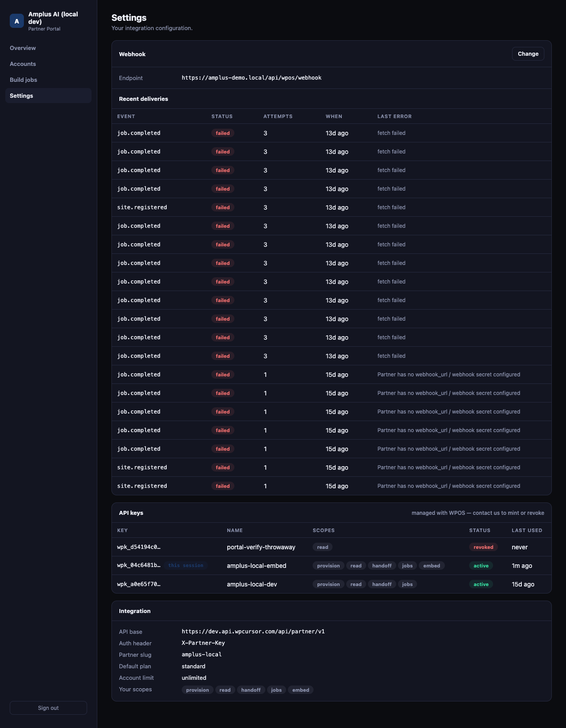Click the revoked status badge

pos(483,547)
